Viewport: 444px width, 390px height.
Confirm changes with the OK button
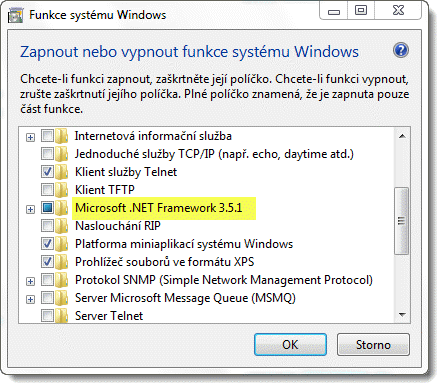coord(290,345)
